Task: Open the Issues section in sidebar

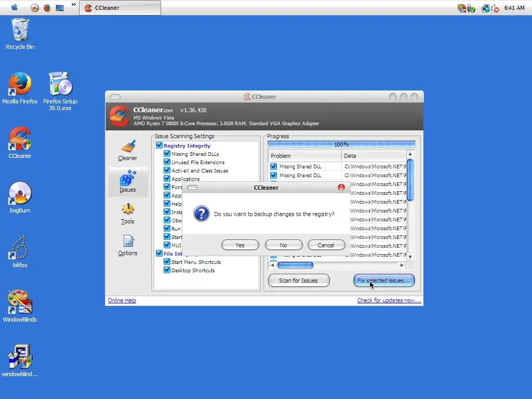Action: (x=128, y=181)
